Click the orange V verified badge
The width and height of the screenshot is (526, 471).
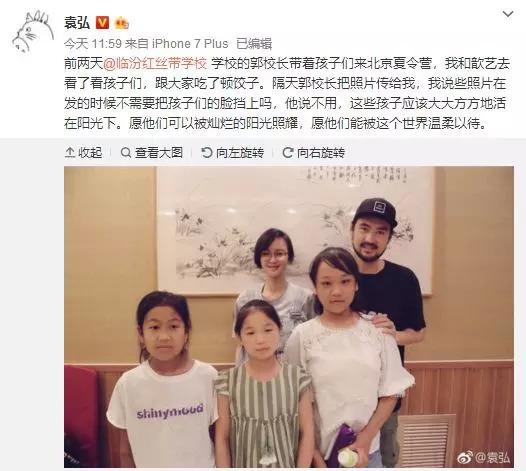103,23
